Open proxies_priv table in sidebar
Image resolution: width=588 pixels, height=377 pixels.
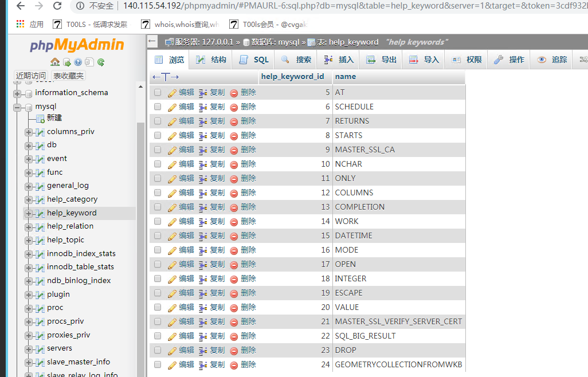(68, 335)
